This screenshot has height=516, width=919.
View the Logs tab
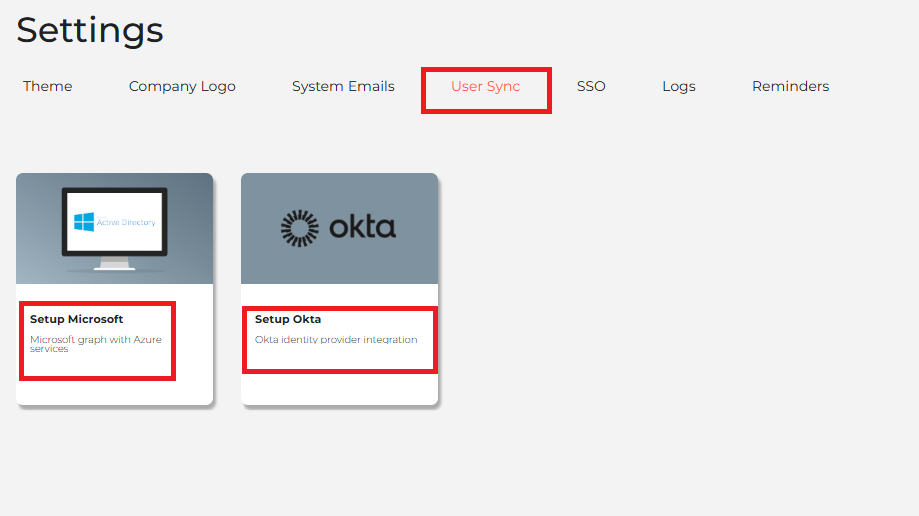679,86
